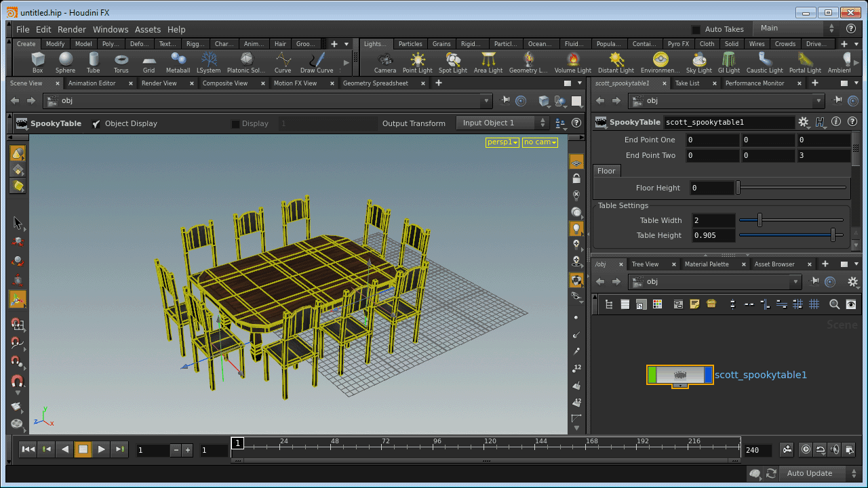Image resolution: width=868 pixels, height=488 pixels.
Task: Add a Caustic Light
Action: pos(765,62)
